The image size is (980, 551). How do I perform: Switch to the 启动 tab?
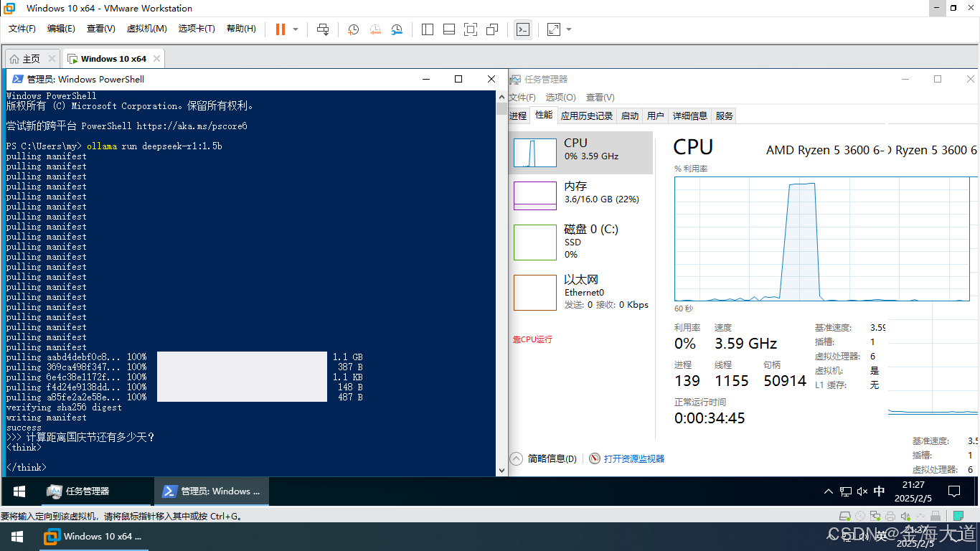pyautogui.click(x=630, y=116)
